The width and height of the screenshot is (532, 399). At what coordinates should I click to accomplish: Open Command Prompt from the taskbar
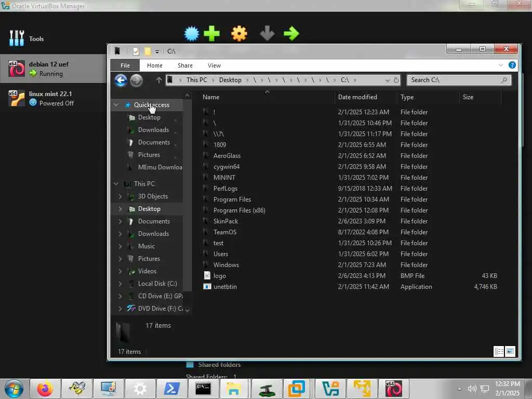point(203,389)
